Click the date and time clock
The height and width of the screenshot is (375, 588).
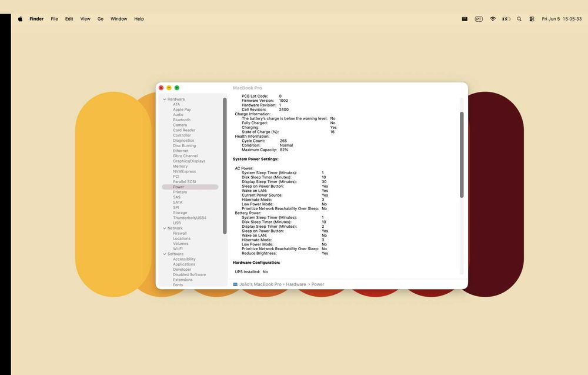(562, 19)
